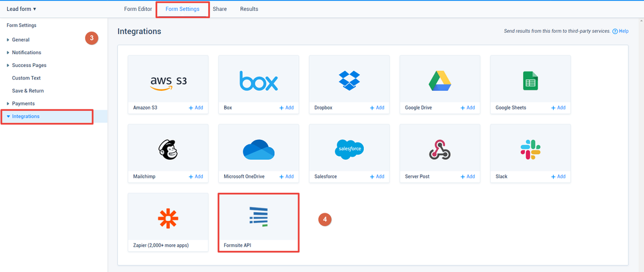Click the Salesforce cloud logo
The width and height of the screenshot is (644, 272).
point(349,149)
